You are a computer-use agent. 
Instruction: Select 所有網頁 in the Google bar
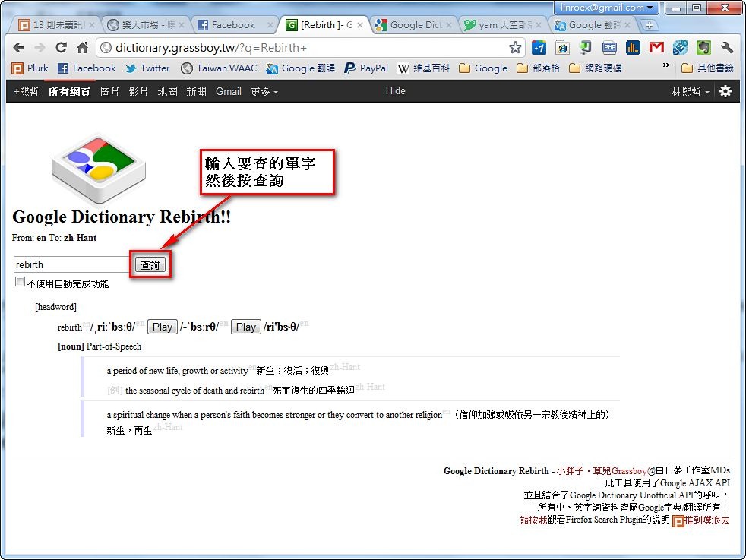click(69, 92)
